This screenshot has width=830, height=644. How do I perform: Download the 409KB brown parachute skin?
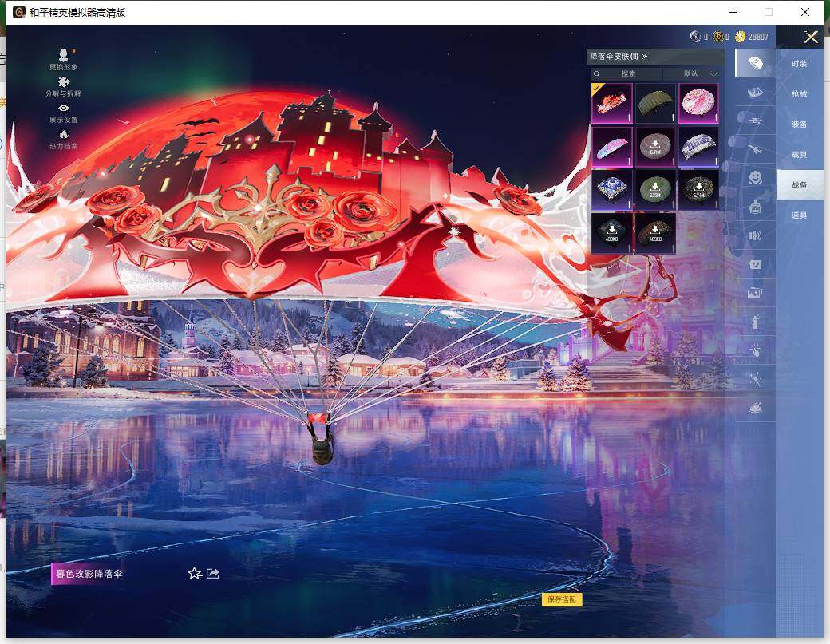point(654,233)
